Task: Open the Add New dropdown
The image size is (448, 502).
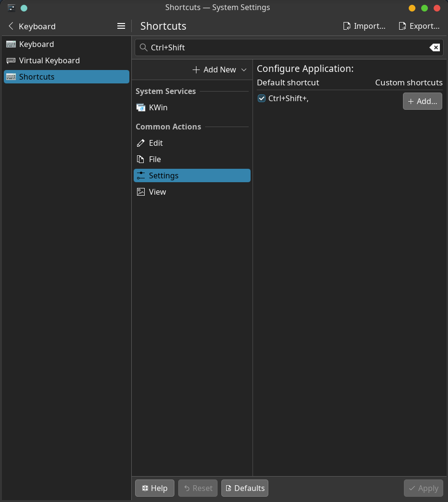Action: tap(219, 70)
